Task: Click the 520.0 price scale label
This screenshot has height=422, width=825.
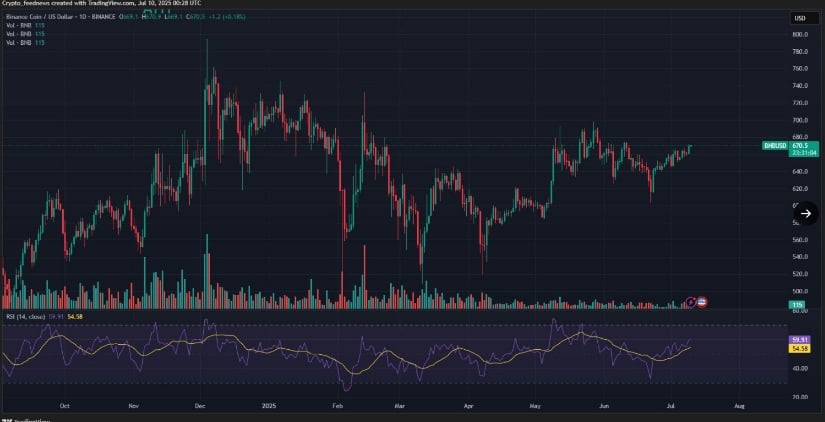Action: (x=800, y=274)
